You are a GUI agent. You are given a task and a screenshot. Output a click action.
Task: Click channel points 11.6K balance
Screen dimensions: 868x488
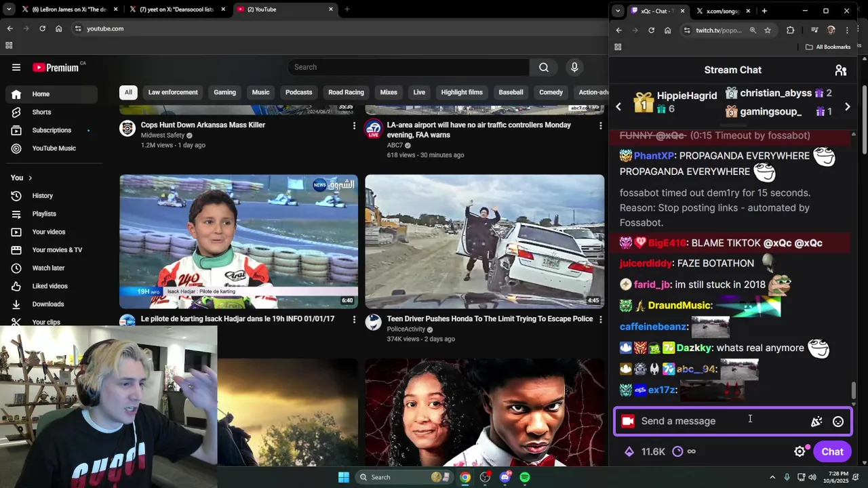click(645, 451)
